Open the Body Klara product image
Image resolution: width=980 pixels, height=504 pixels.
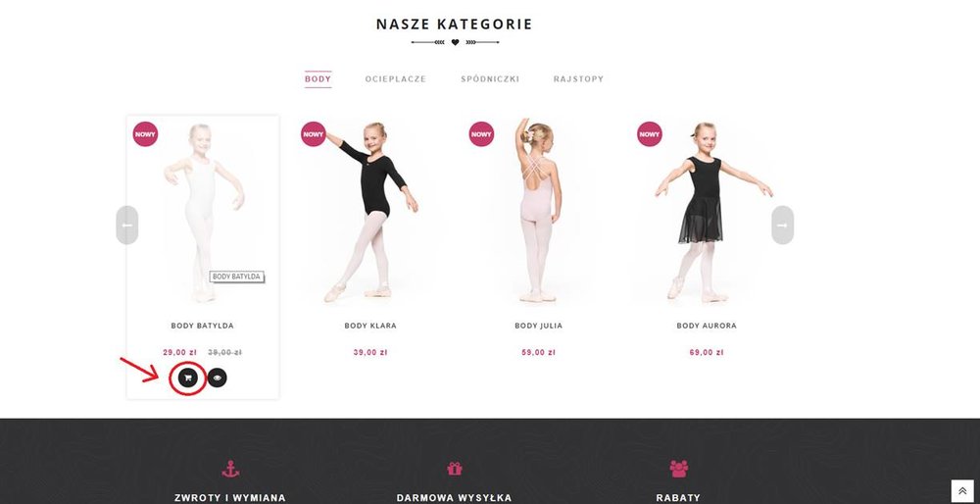click(x=370, y=212)
